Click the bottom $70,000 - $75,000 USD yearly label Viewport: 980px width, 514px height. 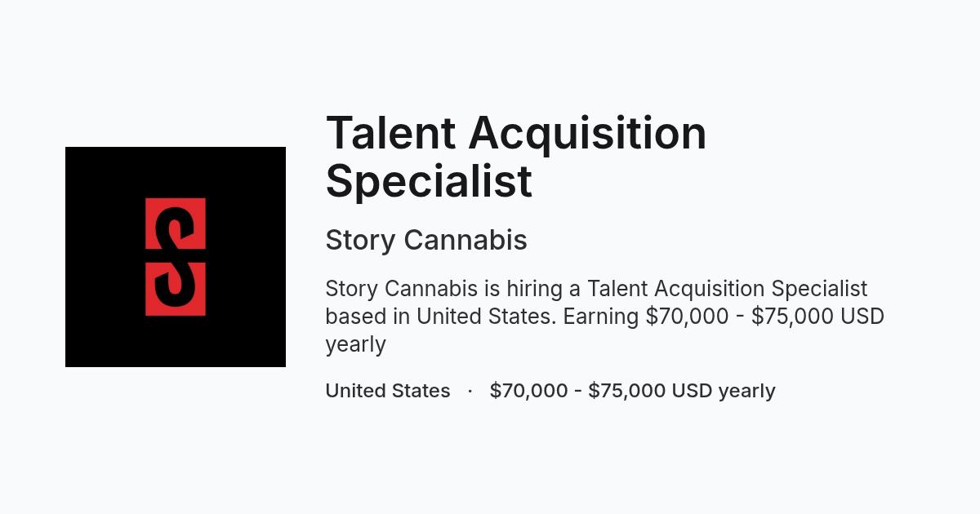click(633, 391)
